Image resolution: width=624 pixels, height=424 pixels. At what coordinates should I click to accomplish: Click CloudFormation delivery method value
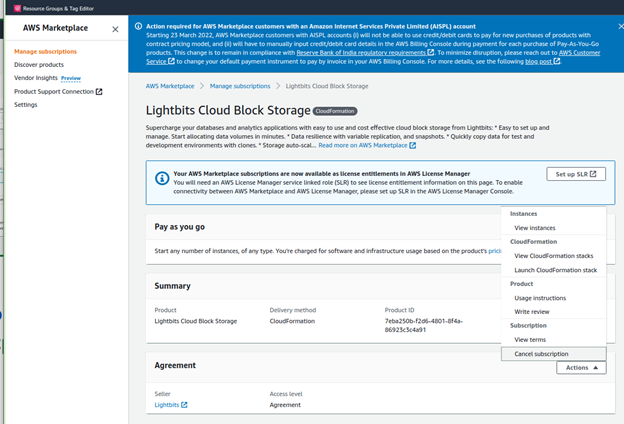(292, 321)
